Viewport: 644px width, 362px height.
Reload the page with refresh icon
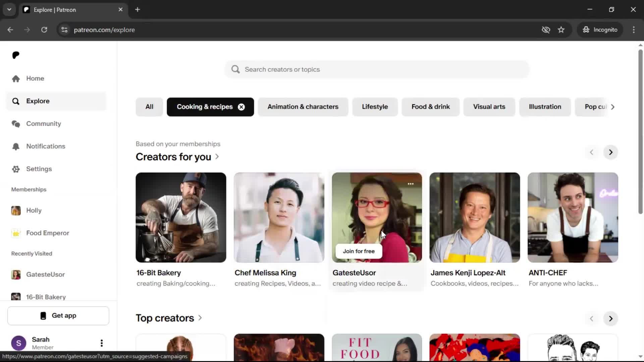point(44,30)
